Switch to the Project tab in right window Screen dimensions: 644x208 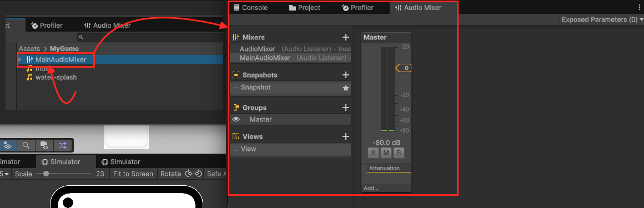tap(305, 8)
